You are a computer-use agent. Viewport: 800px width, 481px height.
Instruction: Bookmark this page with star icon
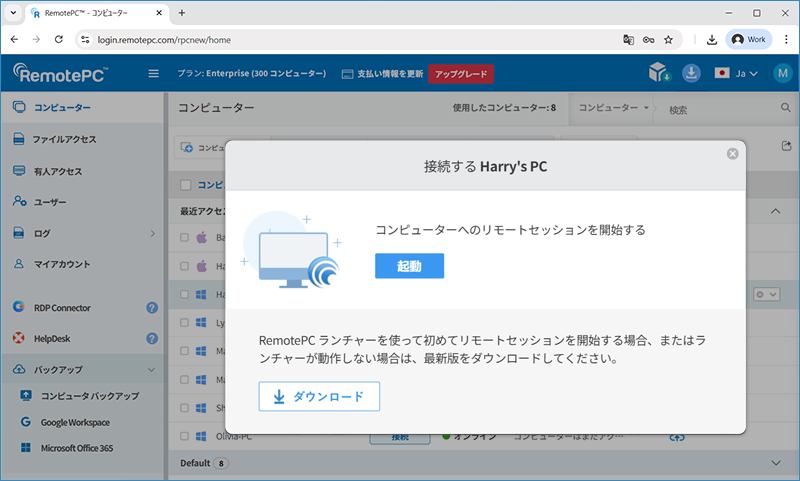668,40
